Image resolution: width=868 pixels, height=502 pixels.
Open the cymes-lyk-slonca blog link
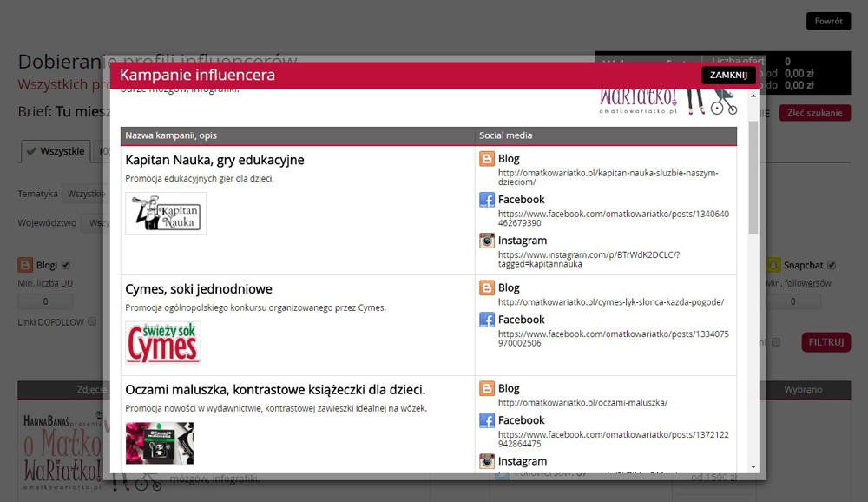point(610,302)
